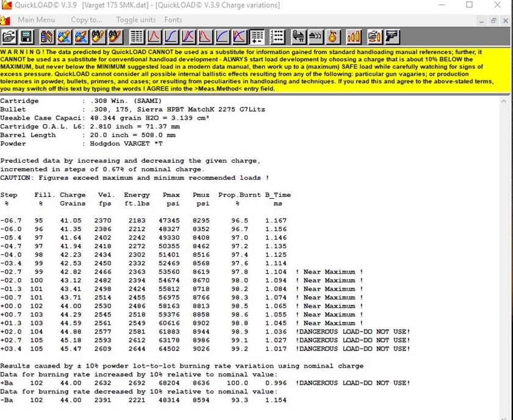Click velocity value '2391' in -Ba row
This screenshot has width=513, height=420.
click(x=102, y=400)
